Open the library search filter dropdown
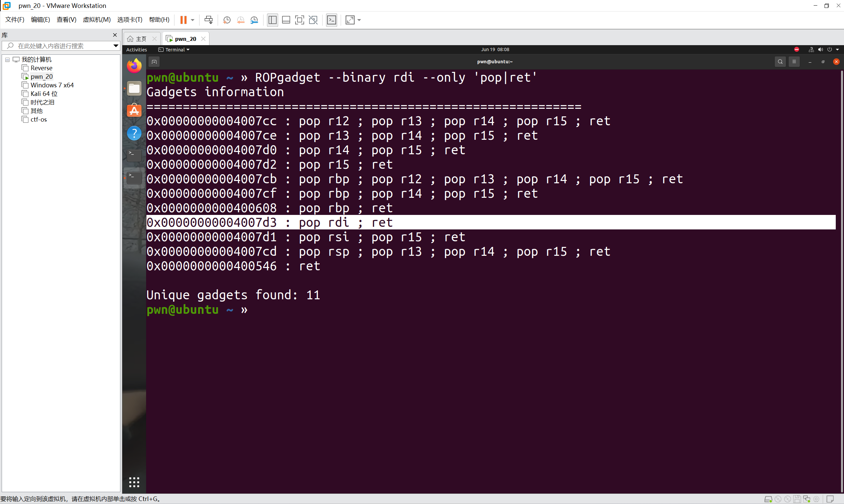The height and width of the screenshot is (504, 844). click(115, 46)
